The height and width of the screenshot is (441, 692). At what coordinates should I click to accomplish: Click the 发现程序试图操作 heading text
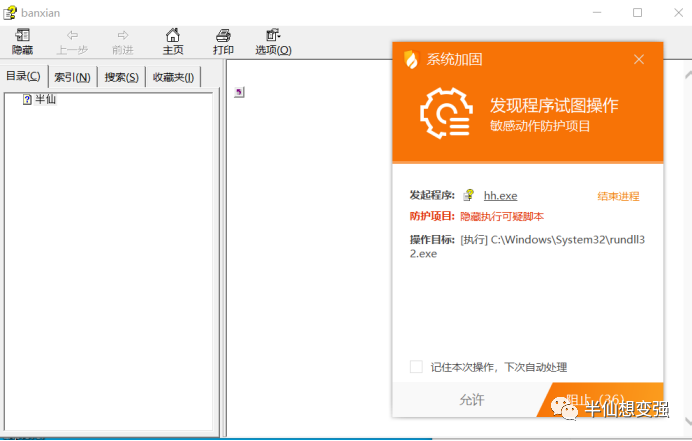pos(553,106)
